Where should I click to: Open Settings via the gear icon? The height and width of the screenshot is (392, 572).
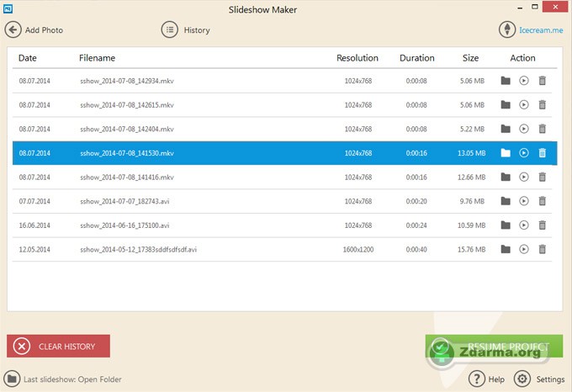pos(522,379)
